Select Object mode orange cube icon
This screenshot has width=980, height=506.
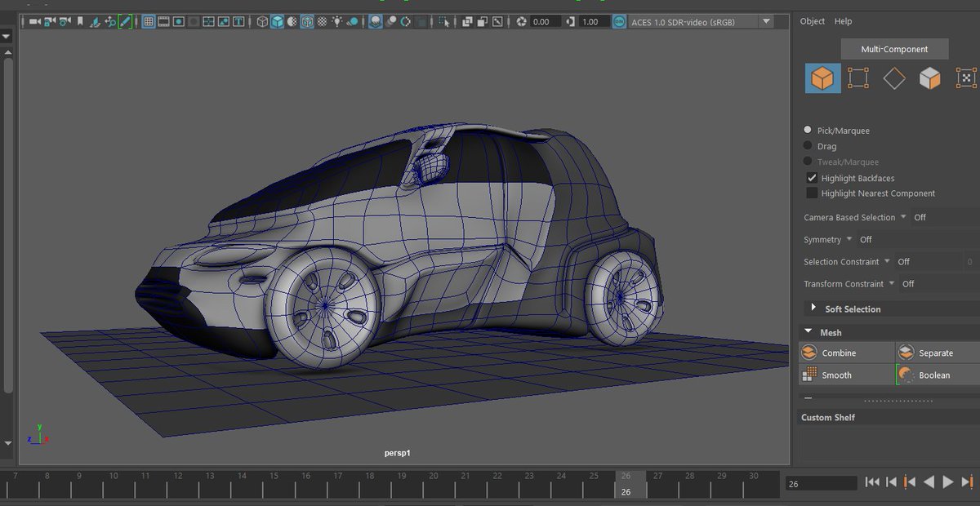822,78
